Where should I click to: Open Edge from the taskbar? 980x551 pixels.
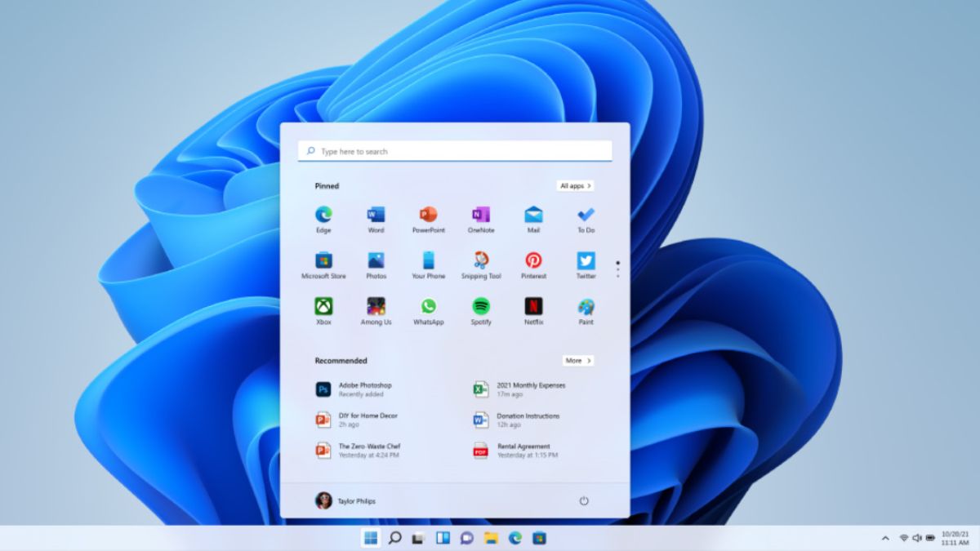click(515, 538)
